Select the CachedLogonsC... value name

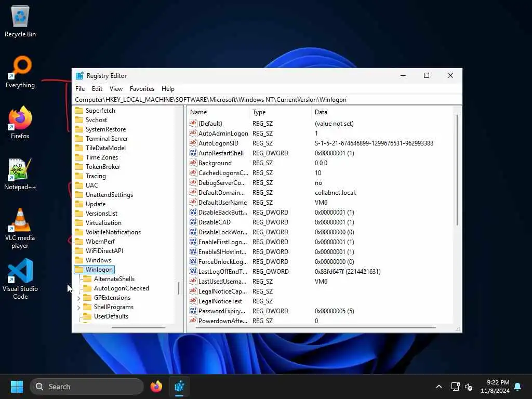[223, 172]
